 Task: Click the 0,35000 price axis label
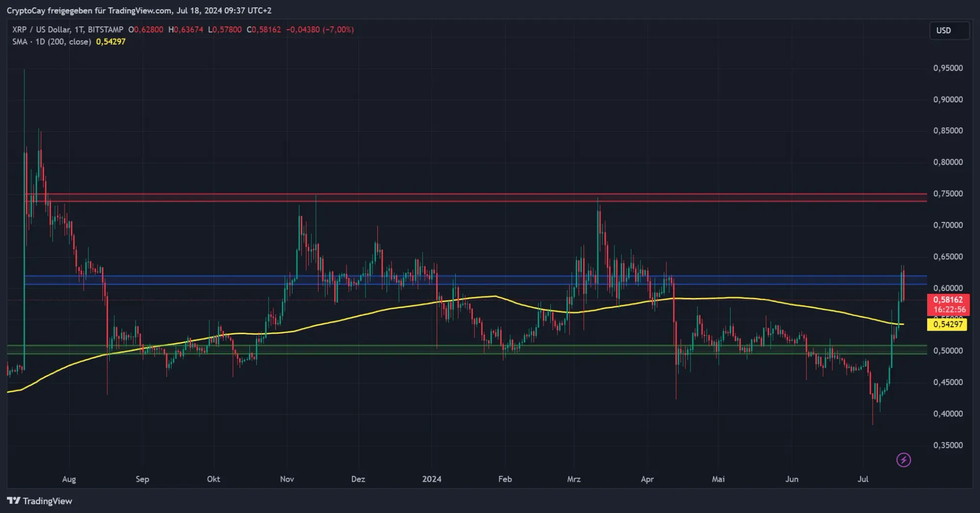pyautogui.click(x=948, y=445)
